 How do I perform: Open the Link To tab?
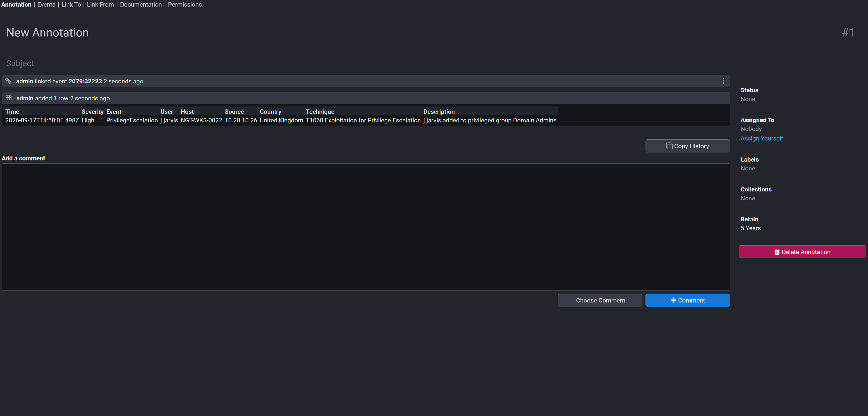coord(71,4)
